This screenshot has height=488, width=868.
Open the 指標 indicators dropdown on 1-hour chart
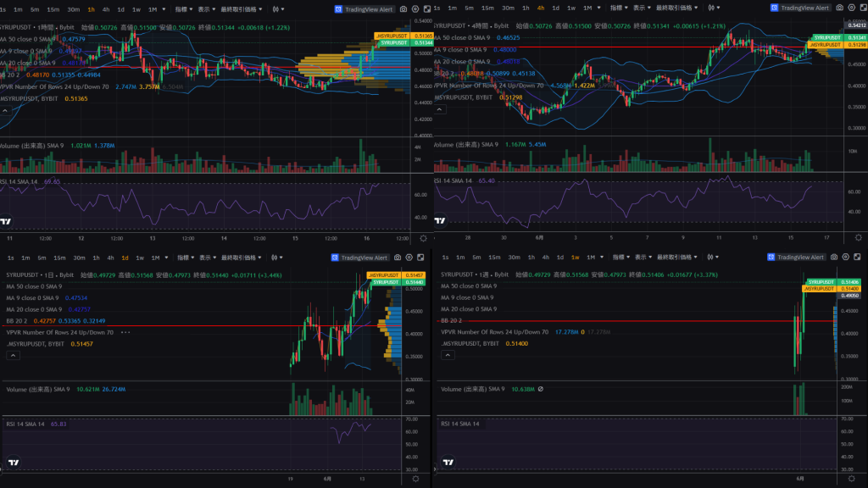coord(184,9)
